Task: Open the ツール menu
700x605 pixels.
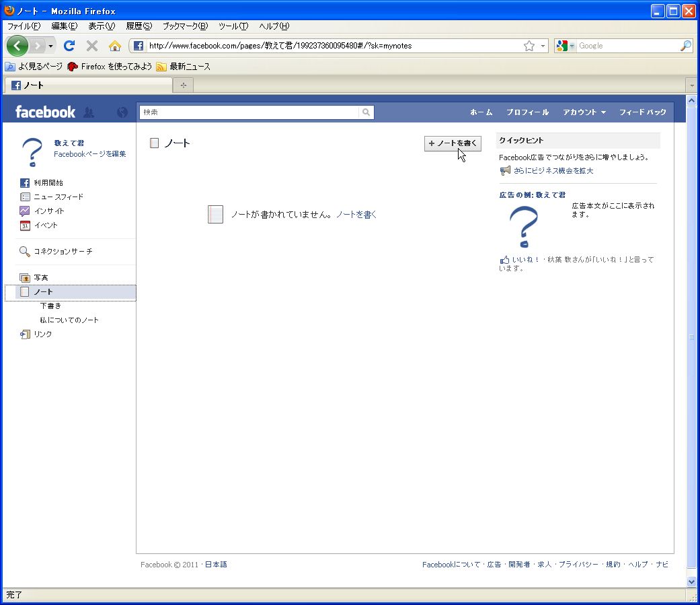Action: pyautogui.click(x=233, y=26)
